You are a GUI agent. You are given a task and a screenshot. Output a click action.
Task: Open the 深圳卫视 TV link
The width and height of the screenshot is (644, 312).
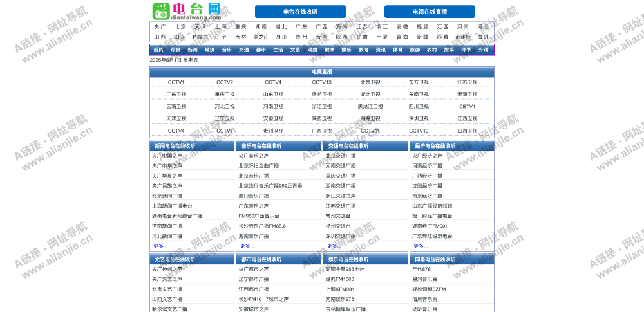(x=419, y=118)
